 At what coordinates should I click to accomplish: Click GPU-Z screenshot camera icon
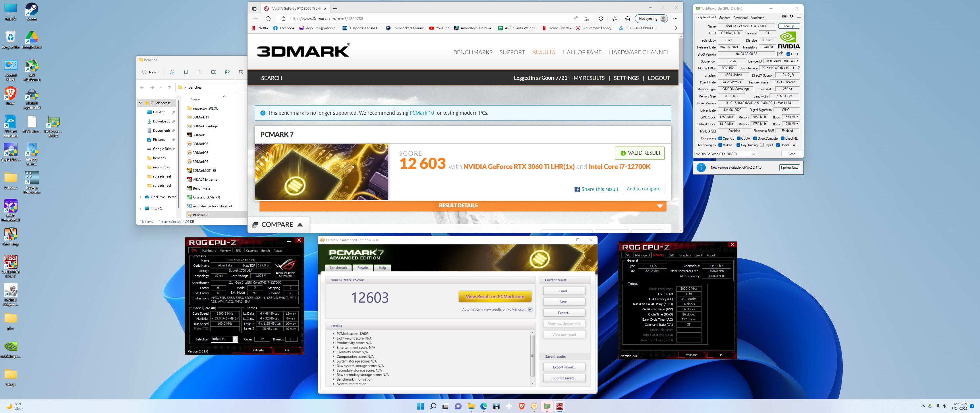point(784,16)
